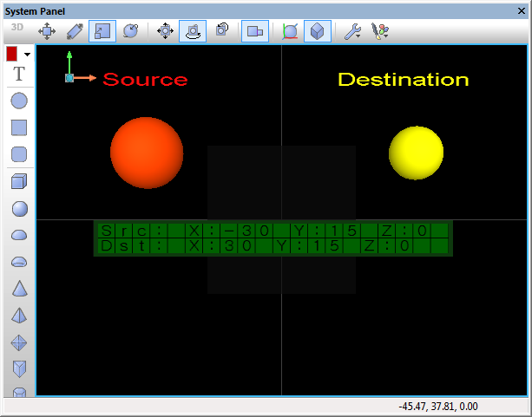The image size is (532, 417).
Task: Select the flat square shape tool
Action: [19, 127]
